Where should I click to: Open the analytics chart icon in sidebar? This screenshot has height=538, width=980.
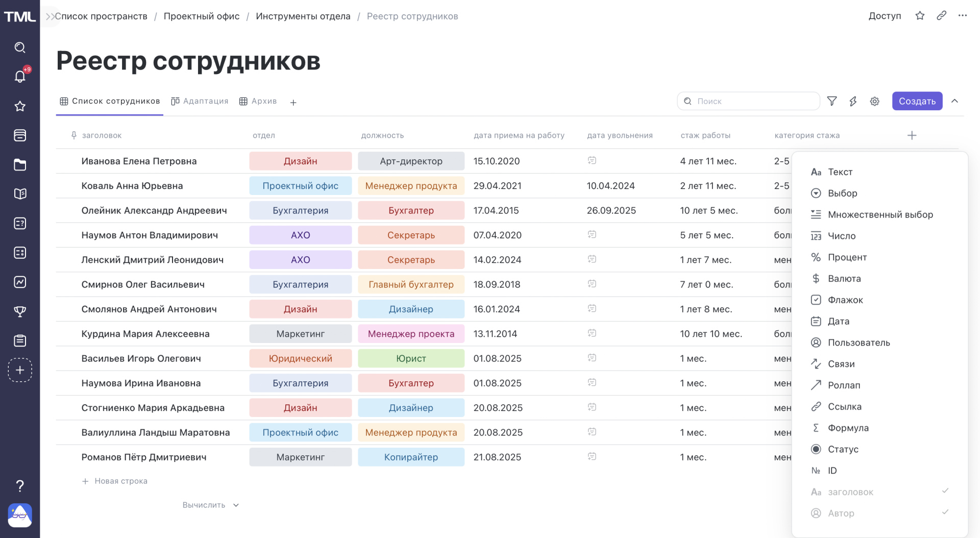[19, 282]
